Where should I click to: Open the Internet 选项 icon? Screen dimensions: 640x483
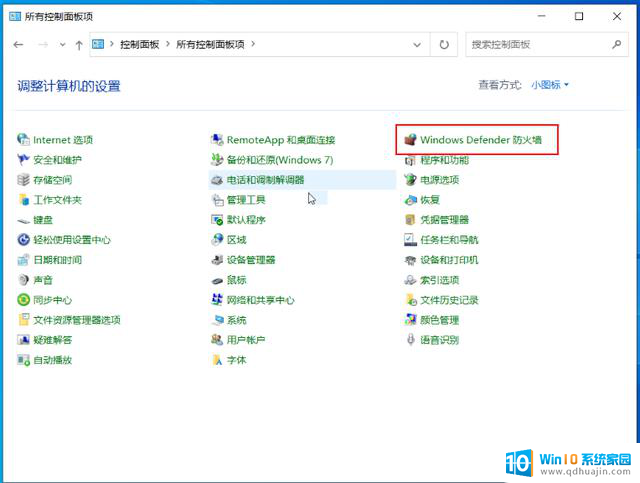[x=23, y=140]
